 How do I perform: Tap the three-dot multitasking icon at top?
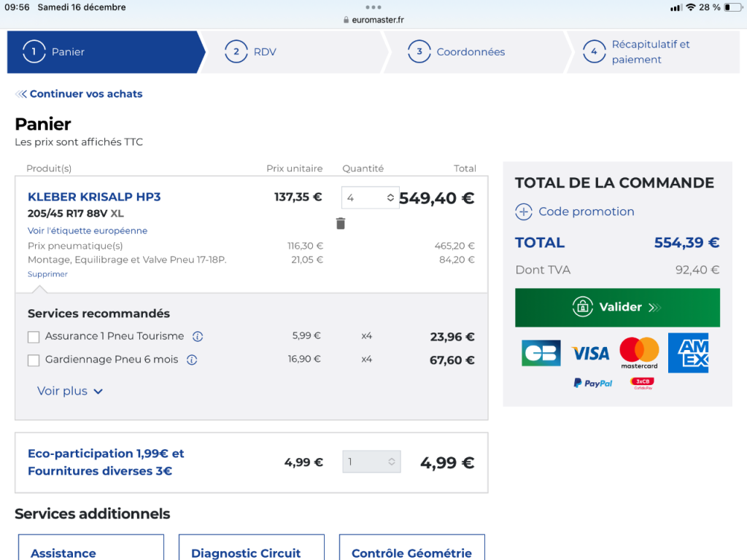pos(373,7)
